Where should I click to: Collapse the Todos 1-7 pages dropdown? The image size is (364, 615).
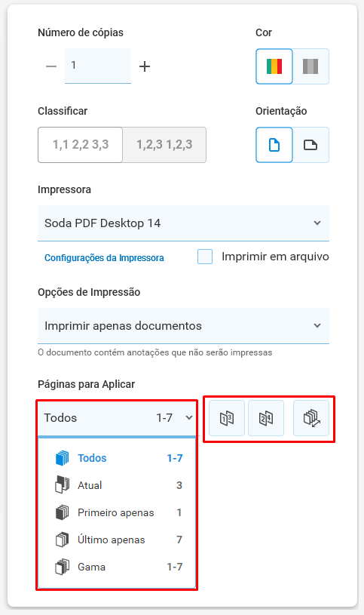(117, 418)
